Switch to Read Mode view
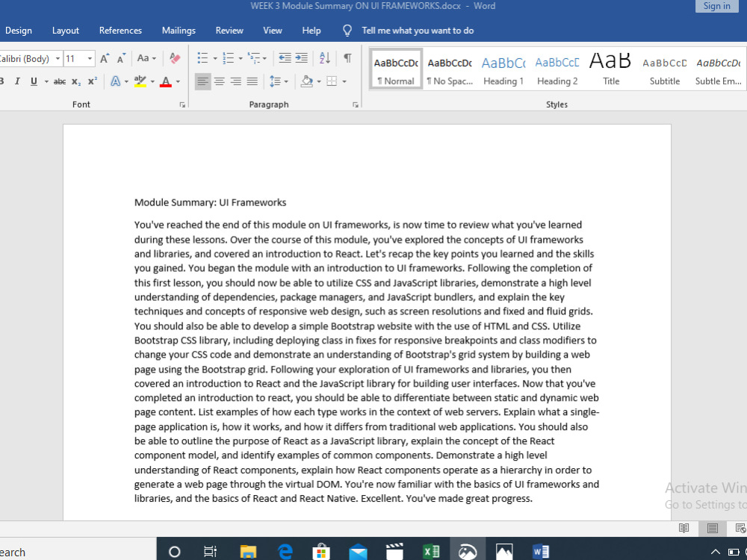The width and height of the screenshot is (747, 560). coord(684,528)
